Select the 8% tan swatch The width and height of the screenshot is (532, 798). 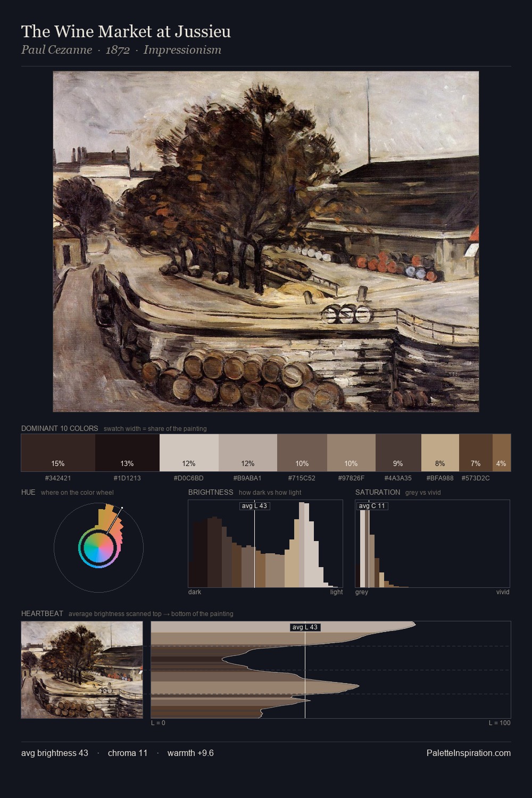coord(440,453)
